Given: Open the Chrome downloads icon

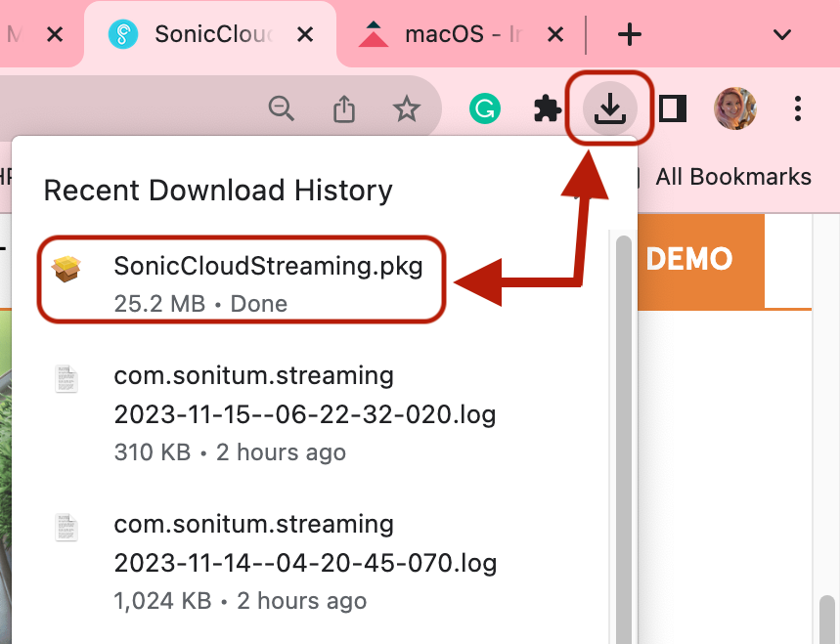Looking at the screenshot, I should pyautogui.click(x=609, y=108).
